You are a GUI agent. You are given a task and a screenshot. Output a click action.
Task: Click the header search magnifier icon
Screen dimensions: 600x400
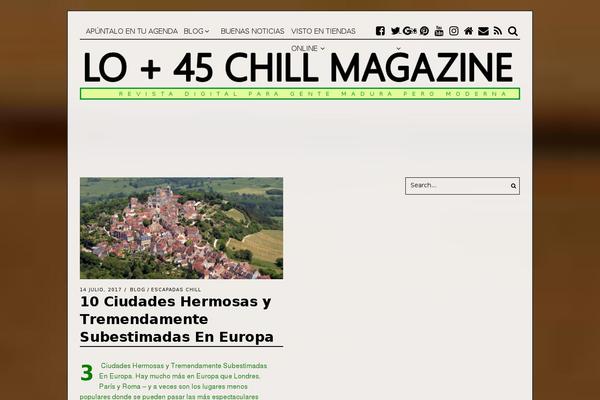pyautogui.click(x=513, y=31)
